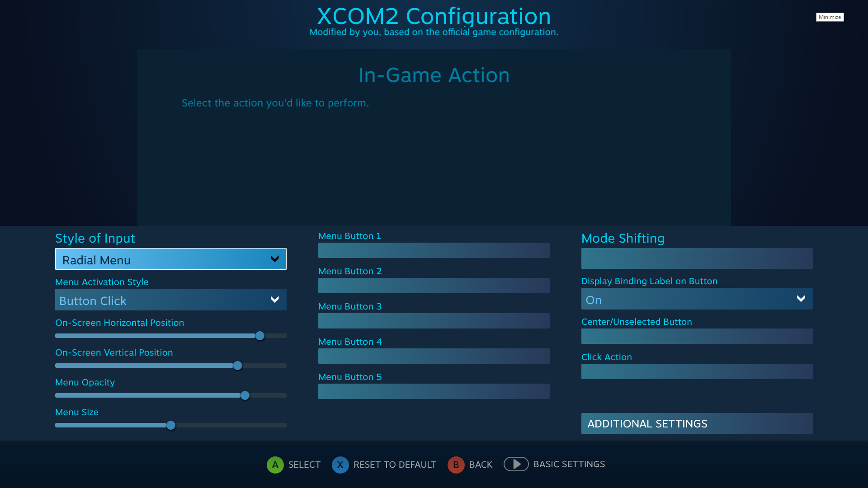Drag the On-Screen Vertical Position slider
Screen dimensions: 868x488
[x=237, y=365]
